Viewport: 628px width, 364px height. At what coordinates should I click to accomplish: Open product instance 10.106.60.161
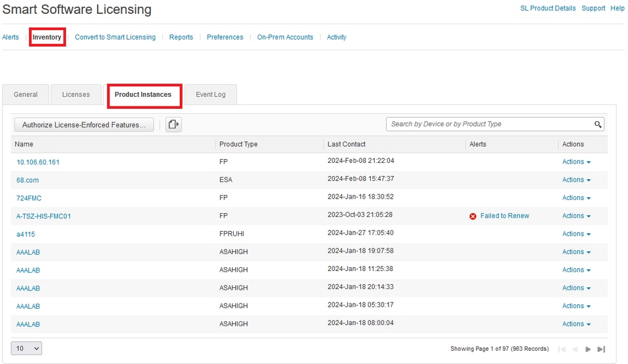[x=38, y=162]
